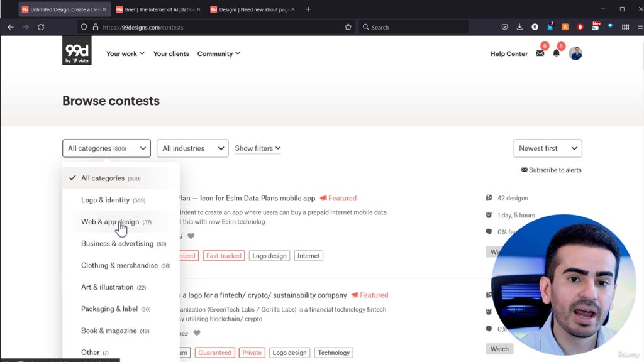Heart the fintech crypto logo contest
The height and width of the screenshot is (362, 644).
point(197,333)
